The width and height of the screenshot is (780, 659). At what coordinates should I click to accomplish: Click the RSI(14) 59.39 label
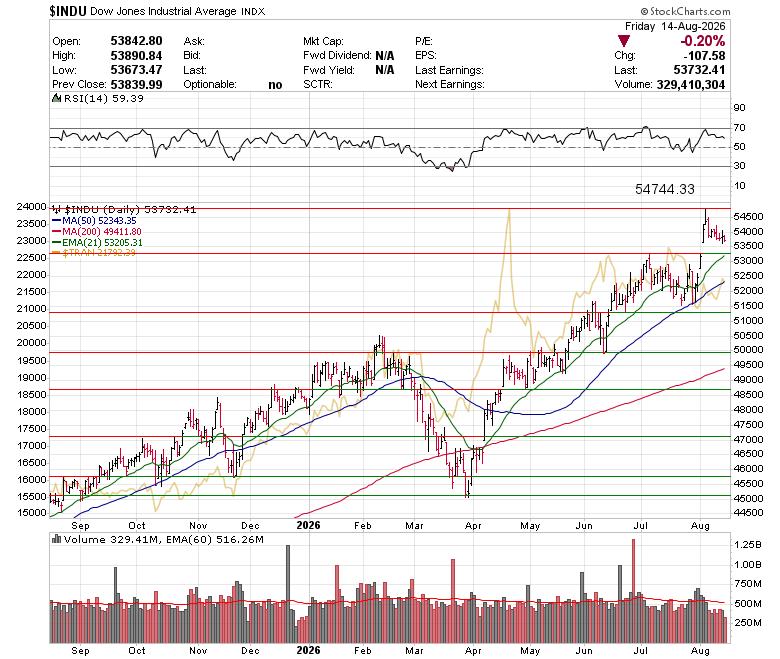tap(104, 98)
